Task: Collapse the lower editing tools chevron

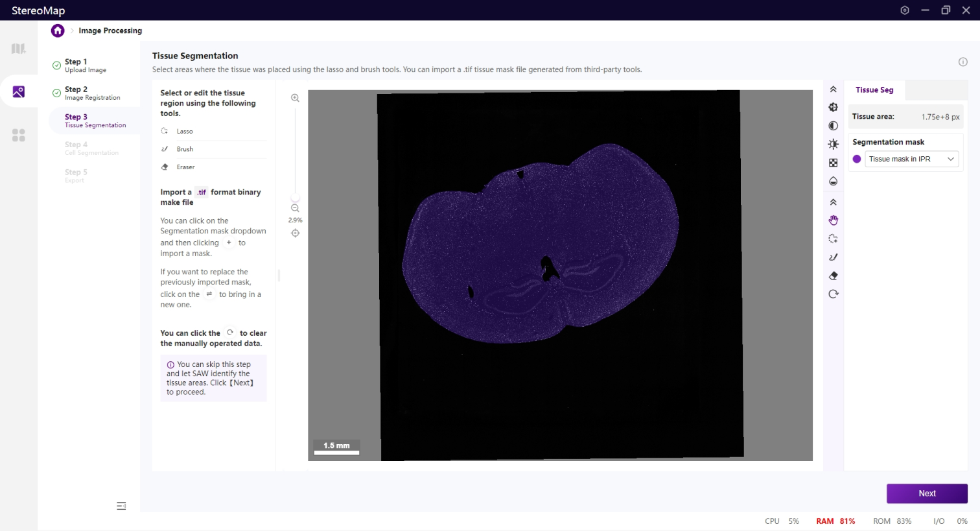Action: click(x=834, y=202)
